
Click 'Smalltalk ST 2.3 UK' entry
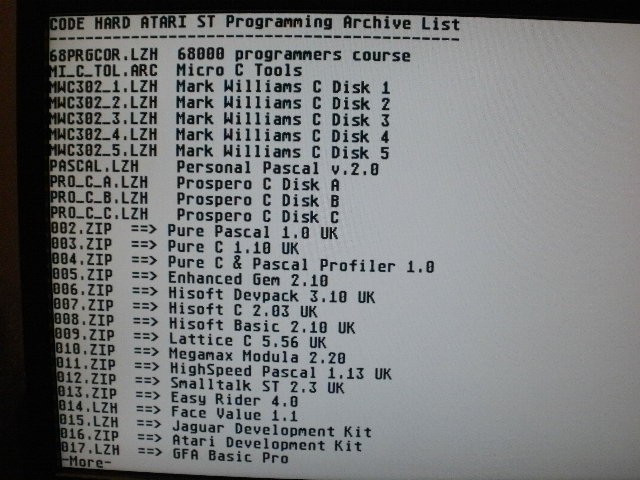(x=258, y=386)
